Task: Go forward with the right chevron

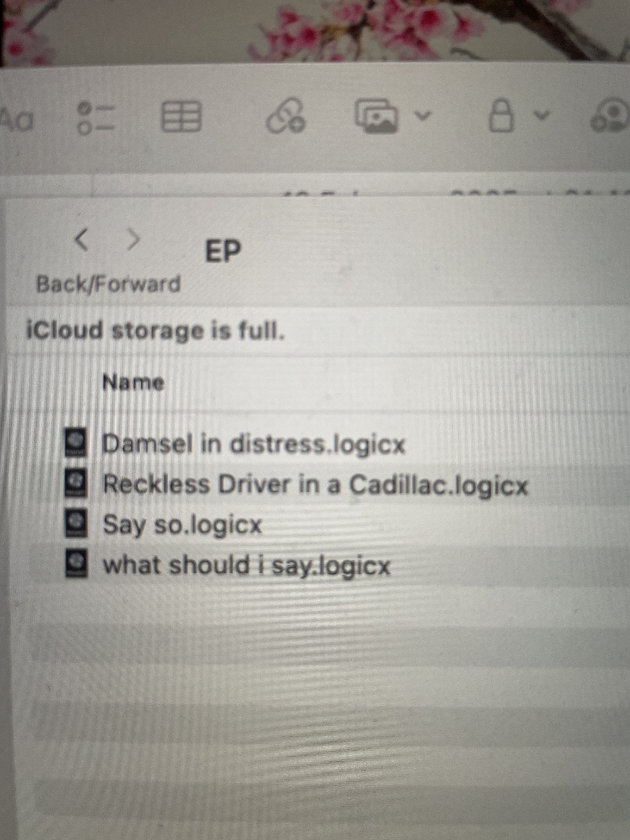Action: pos(133,240)
